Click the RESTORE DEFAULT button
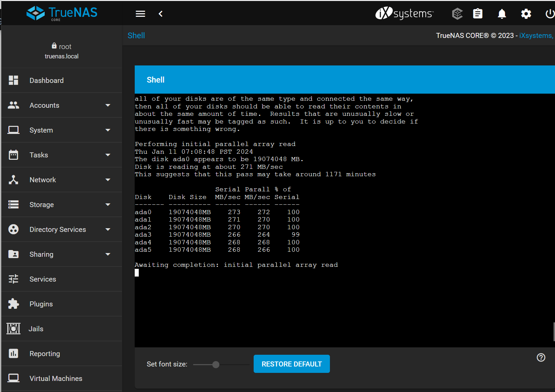 click(x=292, y=364)
